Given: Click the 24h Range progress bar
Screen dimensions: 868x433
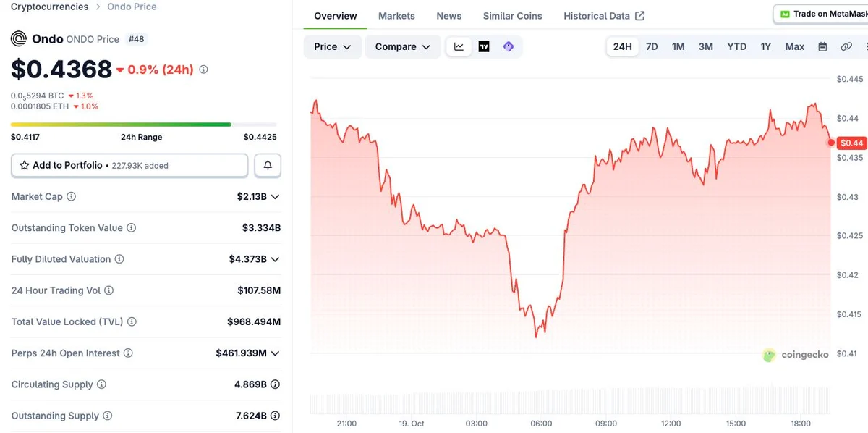Looking at the screenshot, I should (144, 125).
